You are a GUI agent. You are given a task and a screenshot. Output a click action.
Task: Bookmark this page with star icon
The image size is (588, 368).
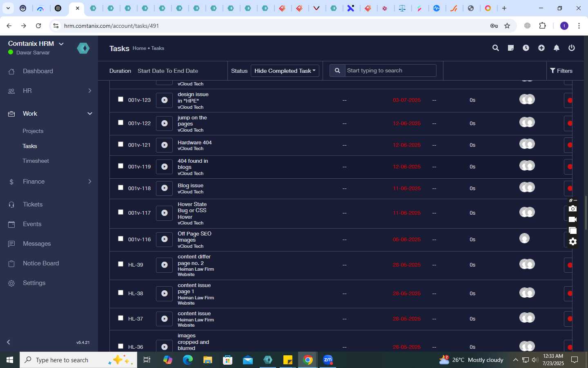tap(507, 26)
